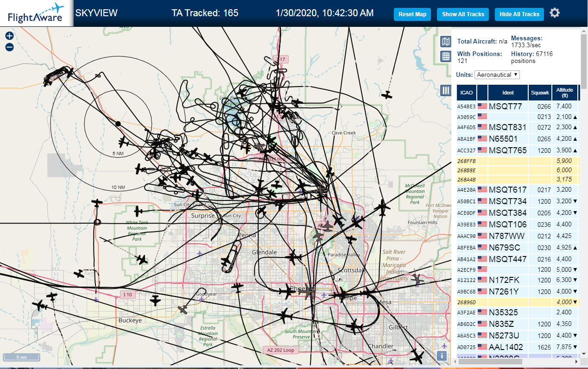Click ICAO code A2ECF9 row
This screenshot has height=369, width=588.
[518, 269]
